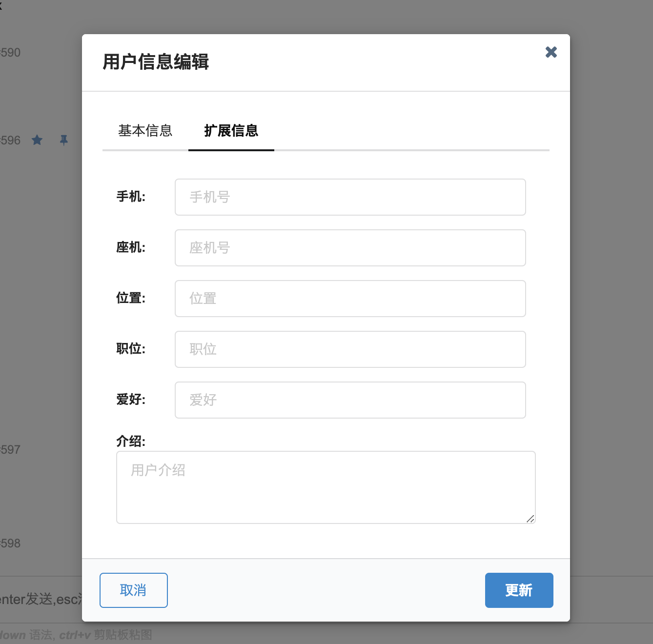This screenshot has width=653, height=644.
Task: Click the textarea resize handle in 介绍
Action: pyautogui.click(x=531, y=519)
